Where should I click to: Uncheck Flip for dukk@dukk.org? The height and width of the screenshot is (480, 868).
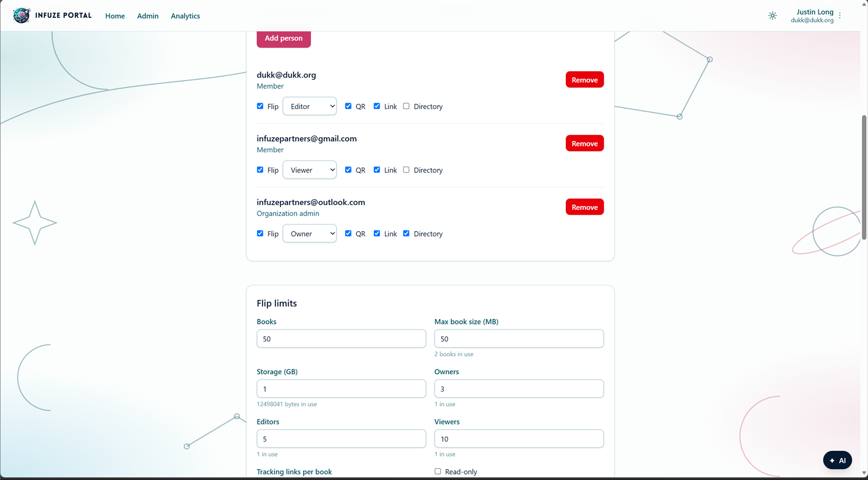[260, 106]
